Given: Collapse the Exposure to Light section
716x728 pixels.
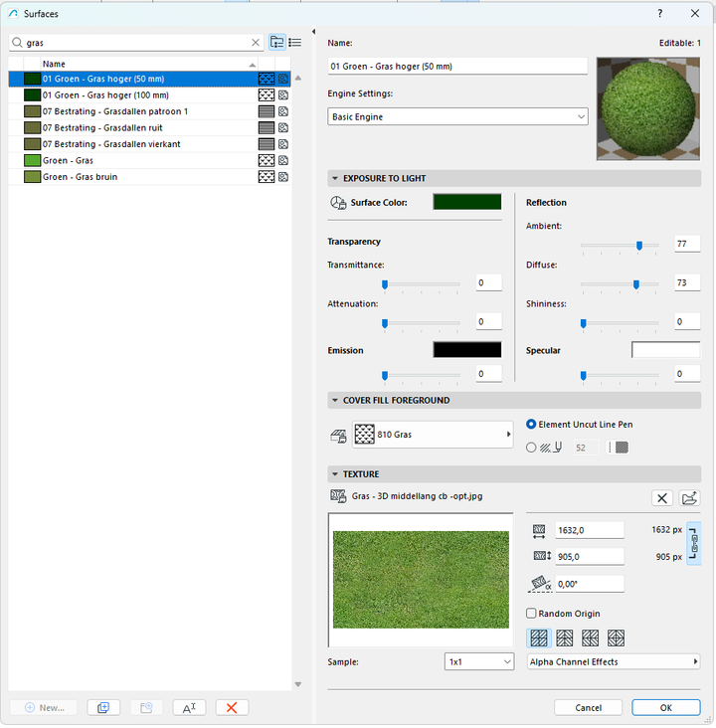Looking at the screenshot, I should pos(335,178).
